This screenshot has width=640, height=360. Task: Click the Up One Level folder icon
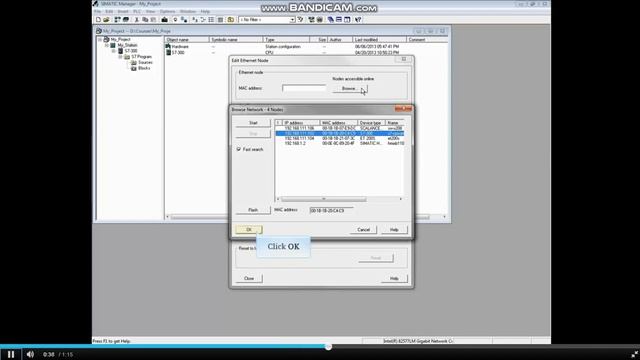coord(231,20)
